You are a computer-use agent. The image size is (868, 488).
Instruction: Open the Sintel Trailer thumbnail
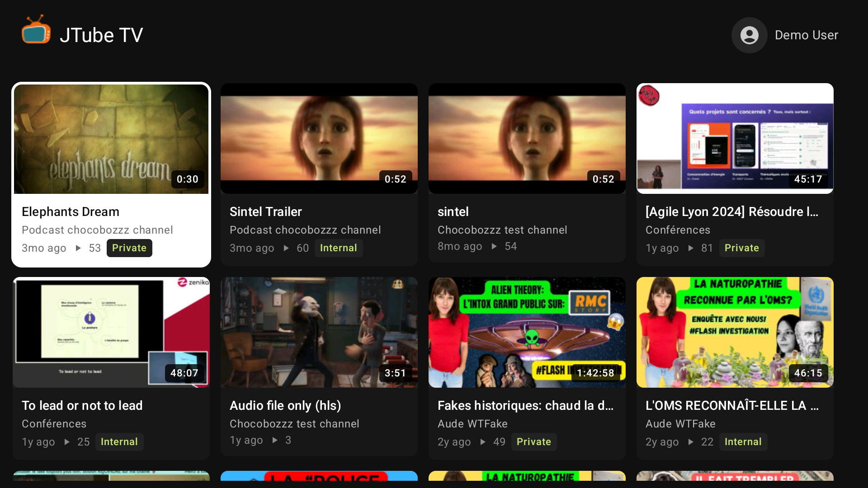click(319, 138)
